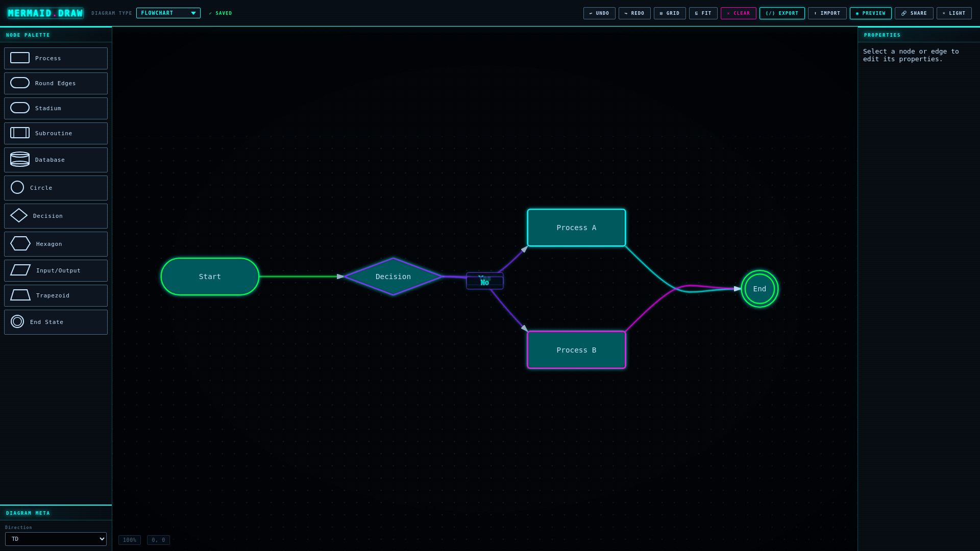Choose the Circle shape icon

pyautogui.click(x=17, y=188)
